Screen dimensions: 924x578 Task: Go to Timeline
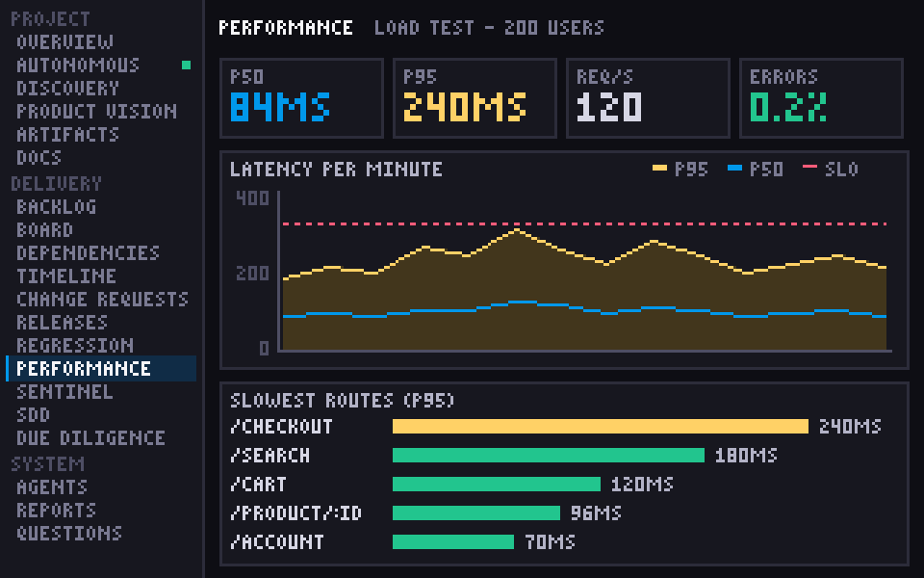coord(66,276)
